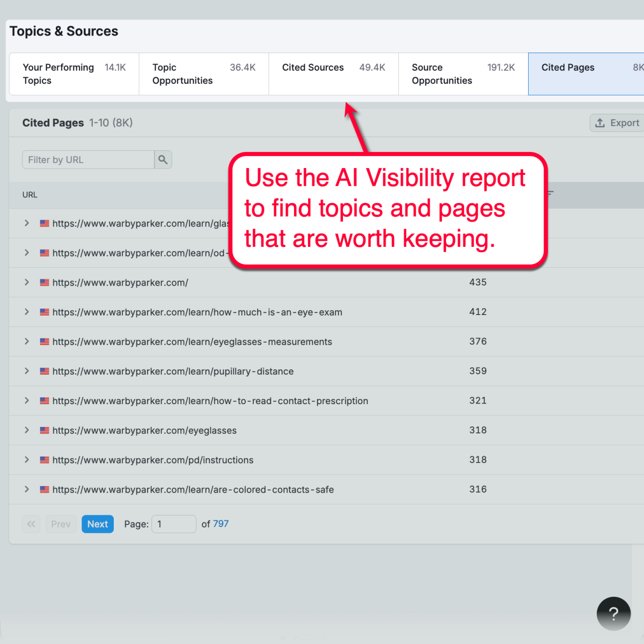Image resolution: width=644 pixels, height=644 pixels.
Task: Open the Source Opportunities tab
Action: (x=463, y=74)
